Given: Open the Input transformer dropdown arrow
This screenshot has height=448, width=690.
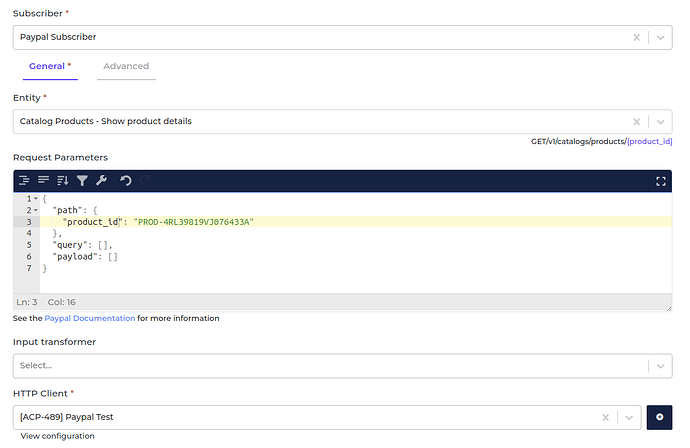Looking at the screenshot, I should click(661, 366).
